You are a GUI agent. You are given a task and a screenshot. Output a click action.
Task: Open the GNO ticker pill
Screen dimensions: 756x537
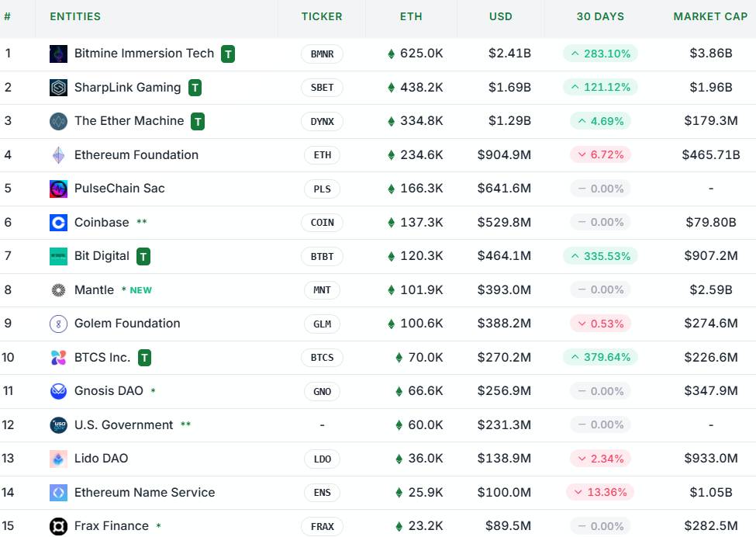(x=322, y=392)
